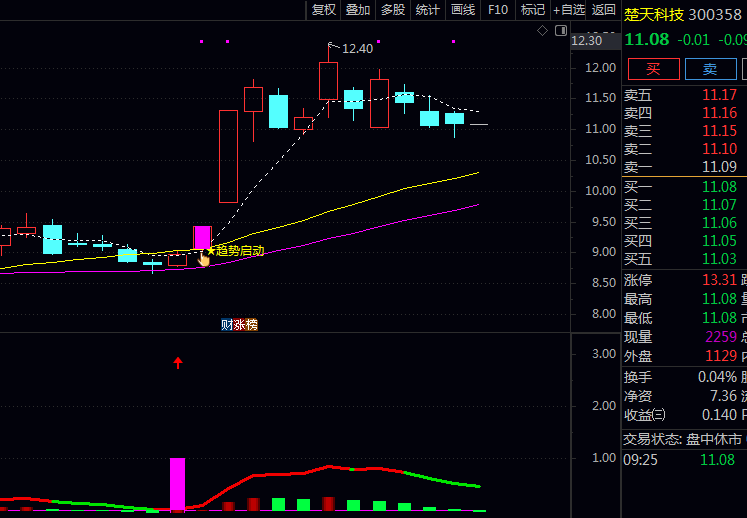
Task: Click the magenta volume spike bar
Action: click(177, 484)
